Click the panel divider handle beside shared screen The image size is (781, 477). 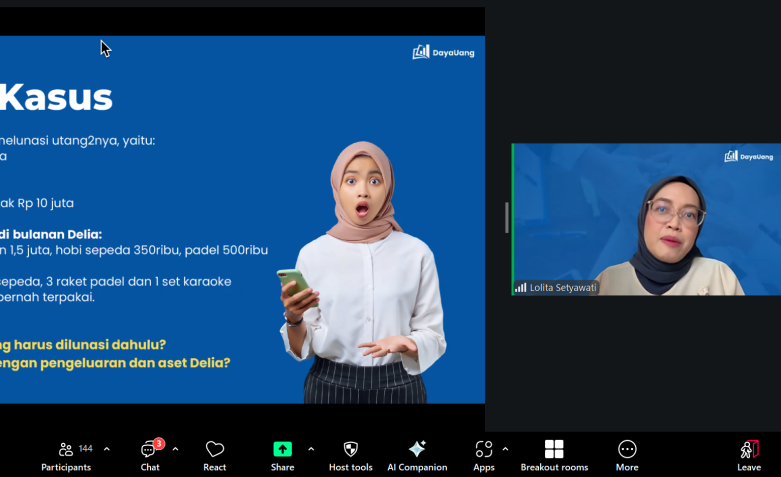point(506,217)
